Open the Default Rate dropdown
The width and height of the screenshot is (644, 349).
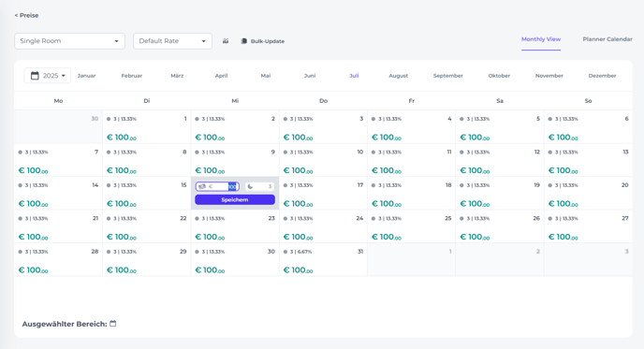coord(172,41)
